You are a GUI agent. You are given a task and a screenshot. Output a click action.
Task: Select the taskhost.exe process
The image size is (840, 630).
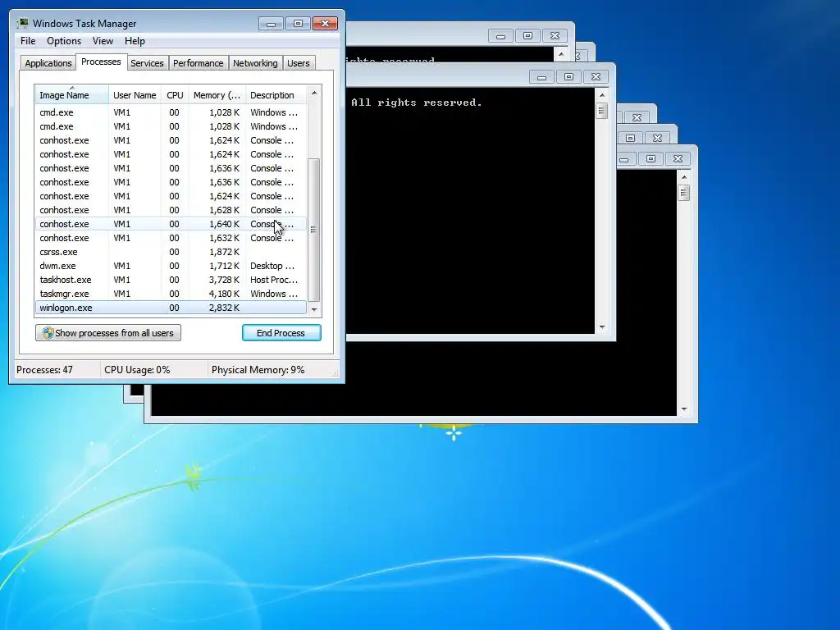pos(171,280)
